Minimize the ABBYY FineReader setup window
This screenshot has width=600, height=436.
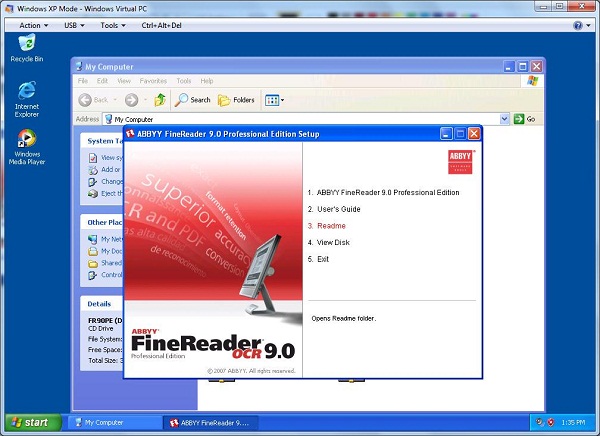(446, 134)
